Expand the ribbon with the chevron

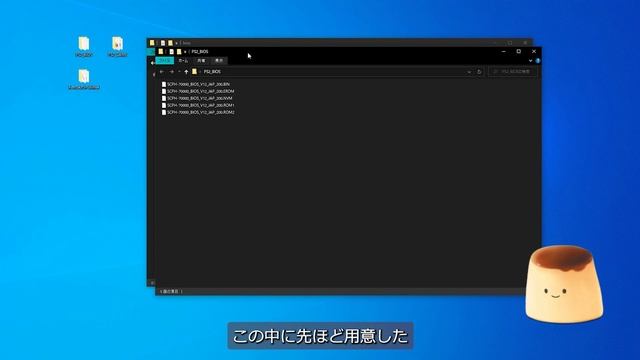[x=530, y=60]
